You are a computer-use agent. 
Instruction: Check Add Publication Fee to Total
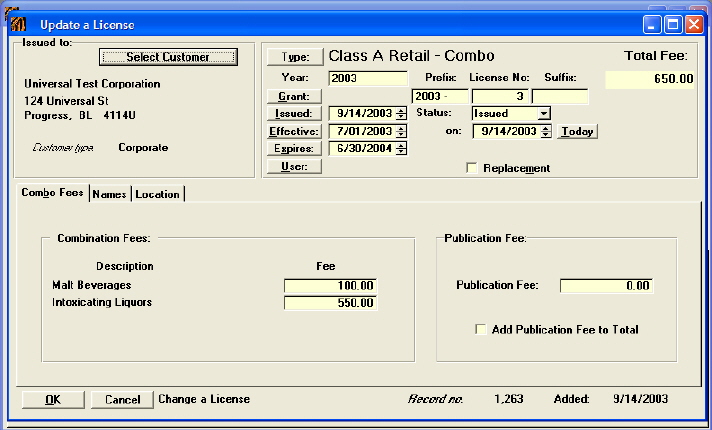tap(481, 329)
